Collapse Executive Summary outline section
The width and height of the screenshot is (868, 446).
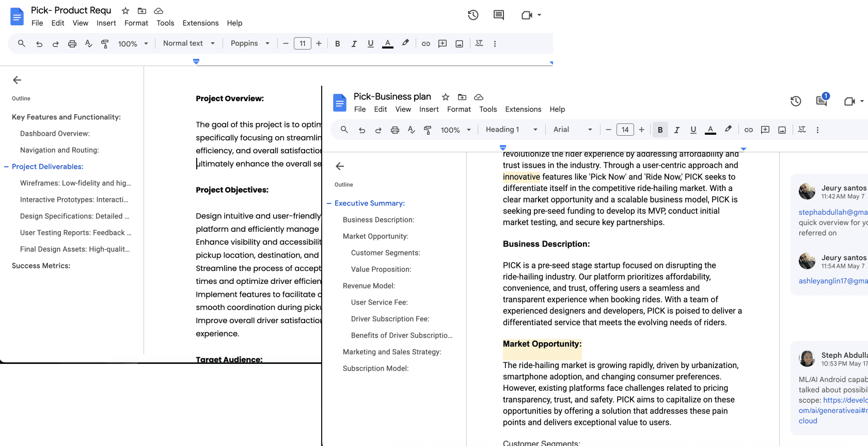point(329,203)
